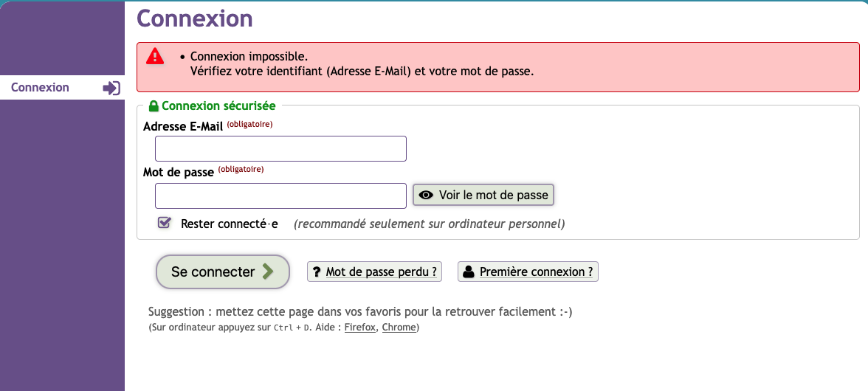Open the Firefox bookmark help link

point(360,328)
